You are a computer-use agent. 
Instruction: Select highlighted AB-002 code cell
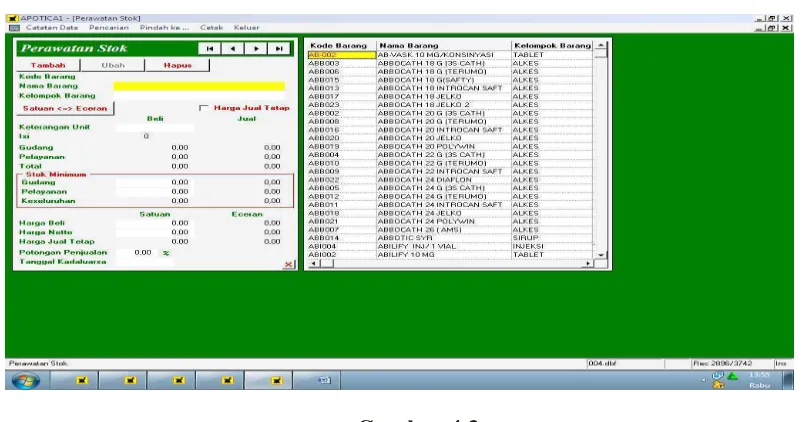click(341, 55)
